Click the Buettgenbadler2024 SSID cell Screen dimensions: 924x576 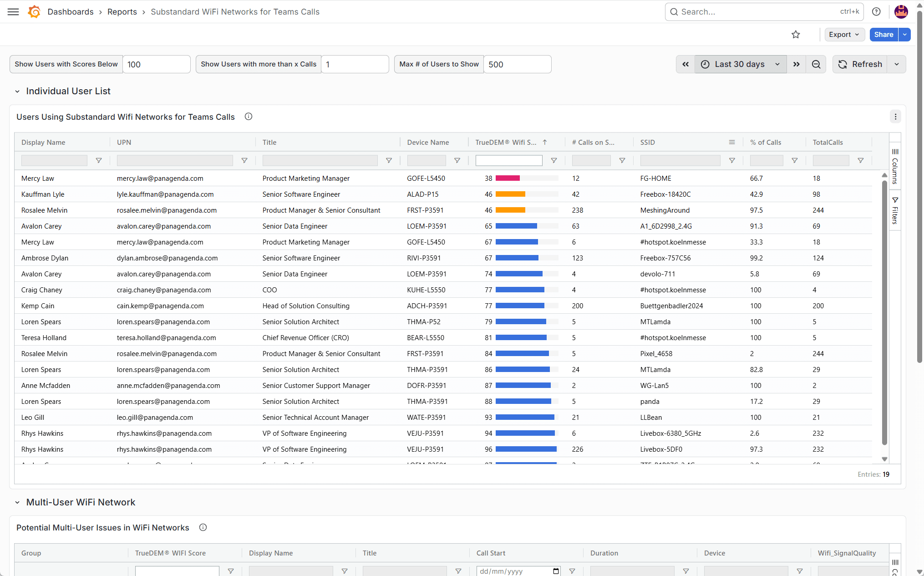click(671, 306)
